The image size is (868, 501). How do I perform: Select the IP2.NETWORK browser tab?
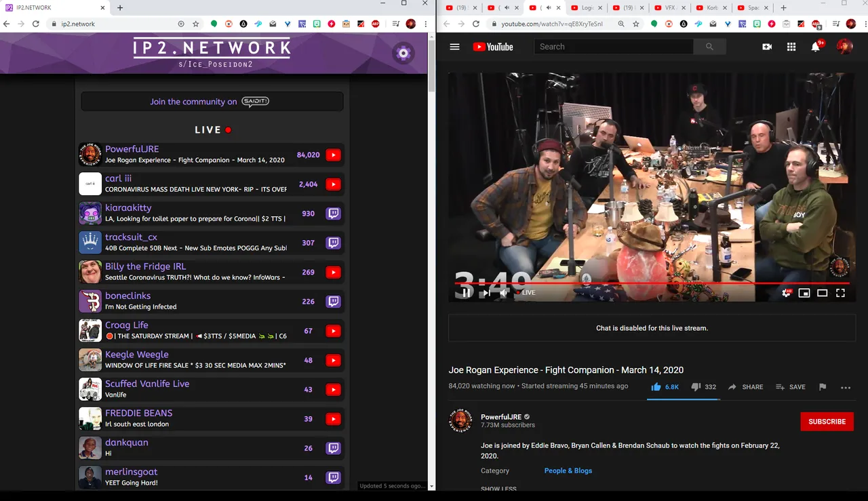coord(54,7)
